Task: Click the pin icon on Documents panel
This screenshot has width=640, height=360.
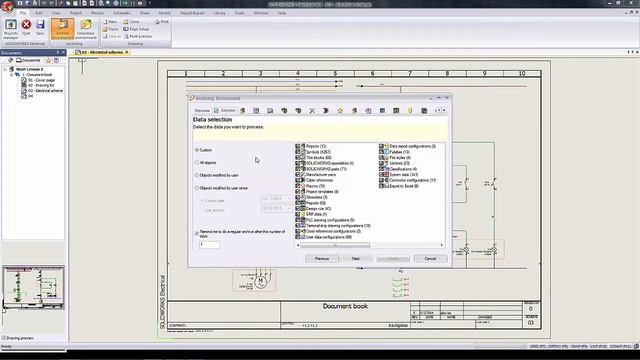Action: 58,53
